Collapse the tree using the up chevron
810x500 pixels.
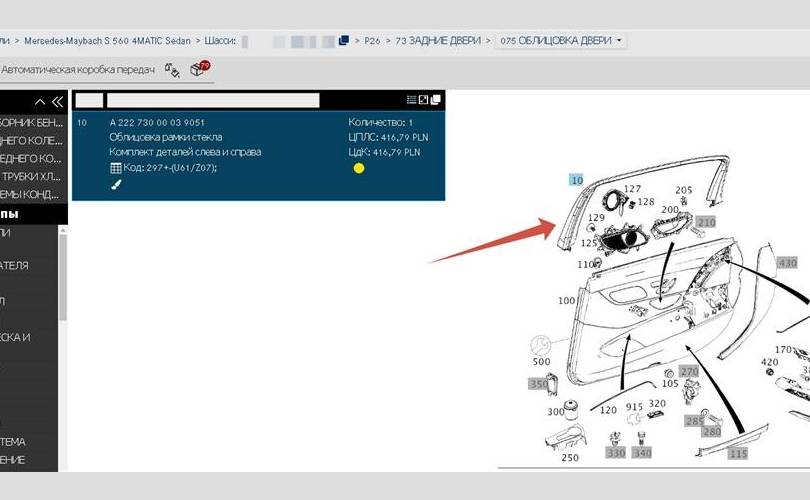click(40, 102)
